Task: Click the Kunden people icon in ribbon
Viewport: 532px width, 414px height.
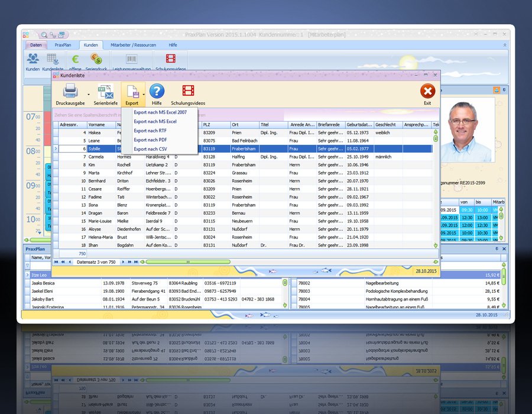Action: [33, 59]
